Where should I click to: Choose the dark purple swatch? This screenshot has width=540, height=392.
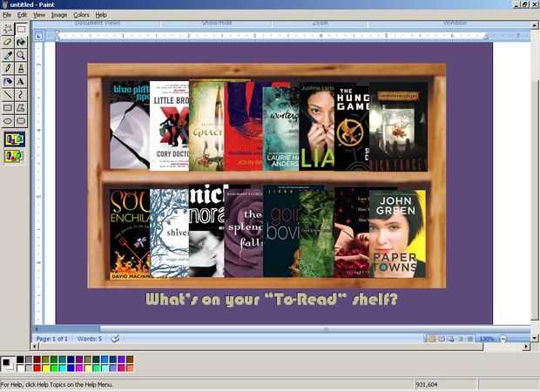point(79,359)
